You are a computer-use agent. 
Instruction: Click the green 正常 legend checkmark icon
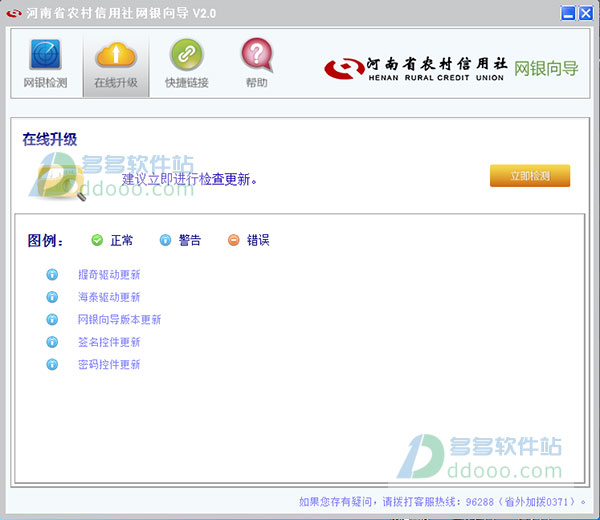(97, 240)
